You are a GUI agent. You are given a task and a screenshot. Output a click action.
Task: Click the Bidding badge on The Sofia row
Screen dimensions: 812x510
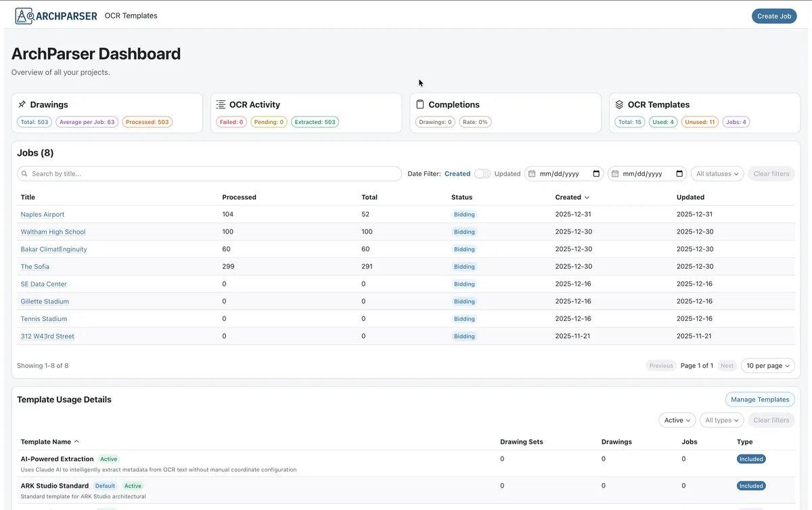464,266
